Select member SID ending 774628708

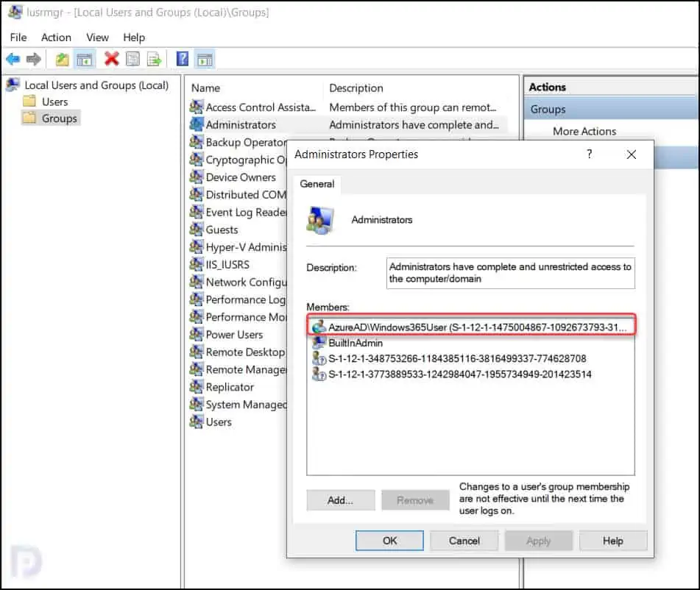pos(456,358)
